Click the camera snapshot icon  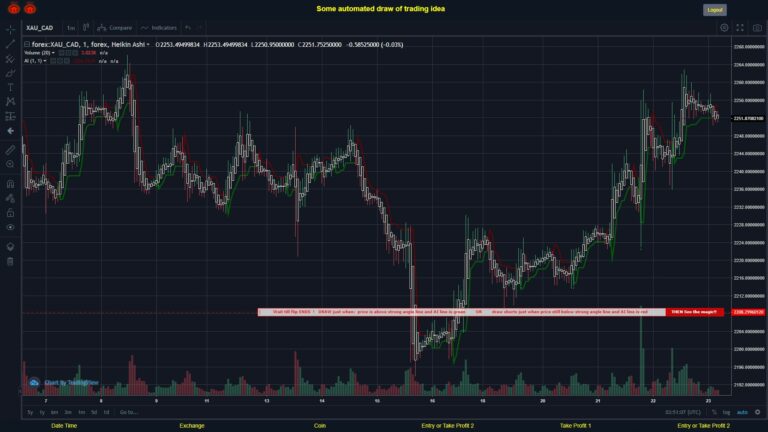[757, 28]
